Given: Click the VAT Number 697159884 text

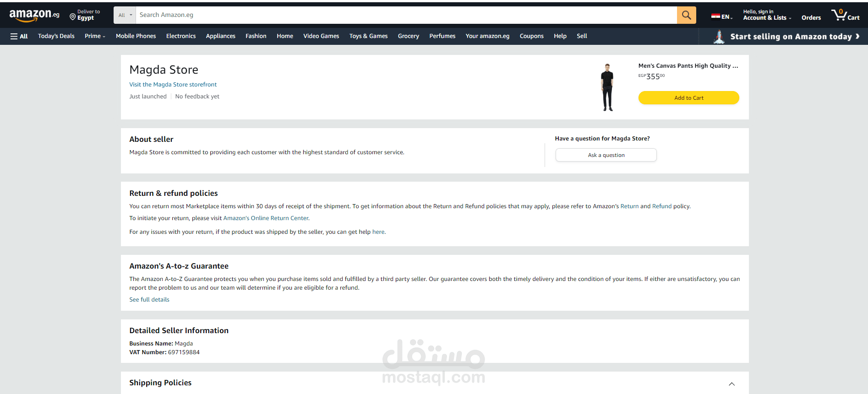Looking at the screenshot, I should click(x=164, y=352).
